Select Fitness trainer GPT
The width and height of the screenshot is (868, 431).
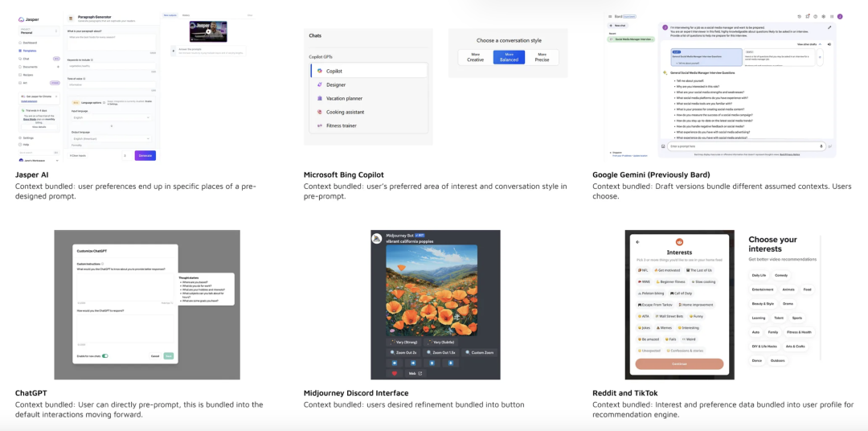click(x=369, y=125)
